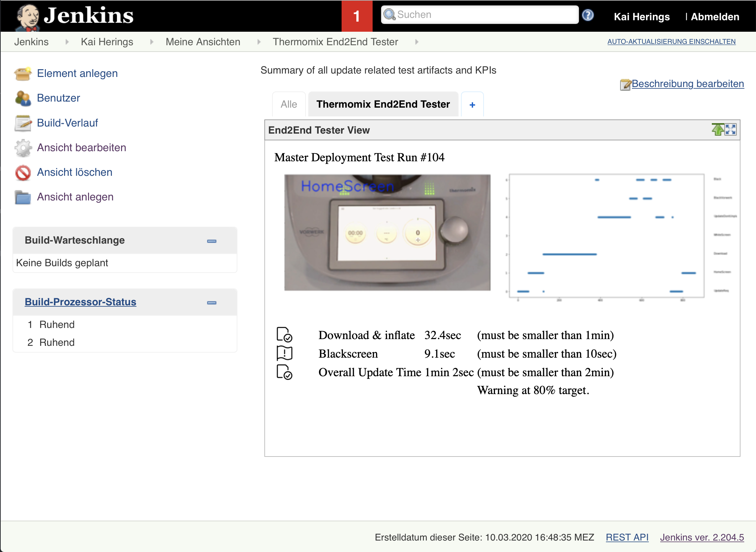
Task: Click the Benutzer people icon
Action: [x=23, y=99]
